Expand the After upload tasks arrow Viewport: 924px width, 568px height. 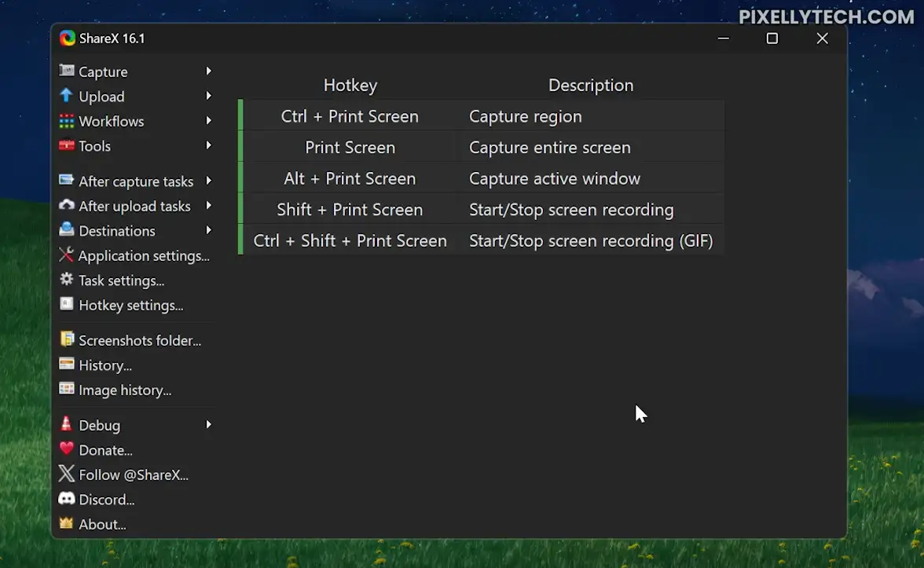[209, 205]
